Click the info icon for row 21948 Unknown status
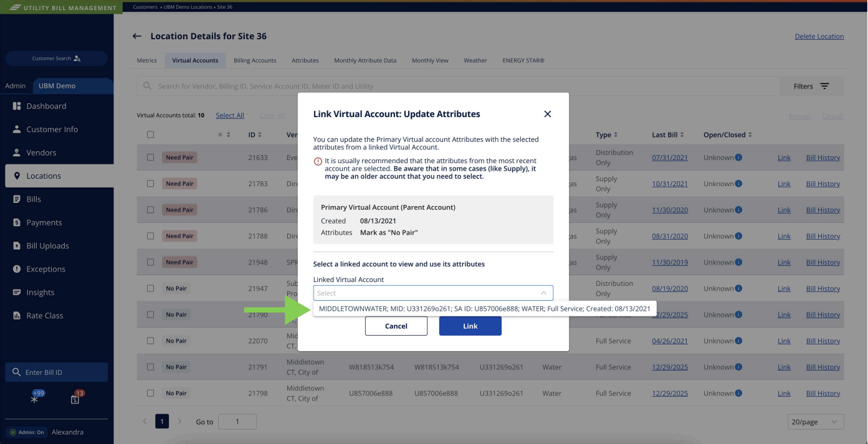868x444 pixels. [739, 262]
